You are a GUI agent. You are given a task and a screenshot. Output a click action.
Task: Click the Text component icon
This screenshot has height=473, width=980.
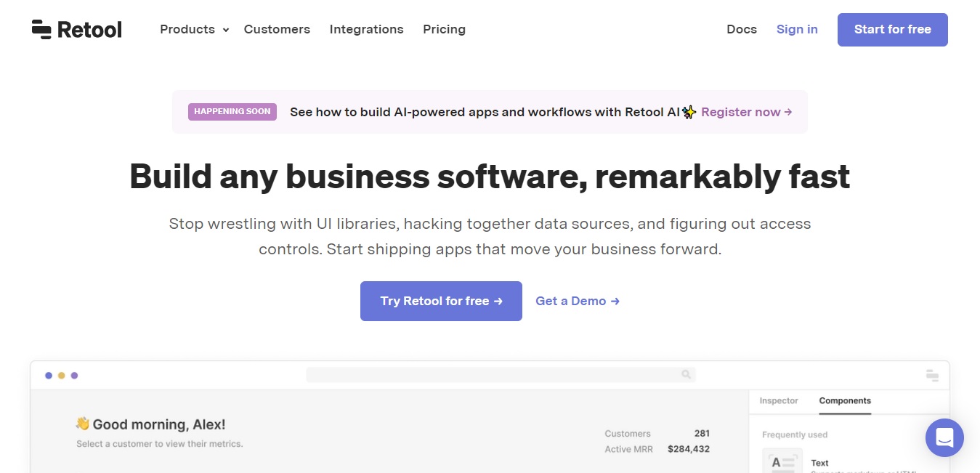pyautogui.click(x=782, y=462)
